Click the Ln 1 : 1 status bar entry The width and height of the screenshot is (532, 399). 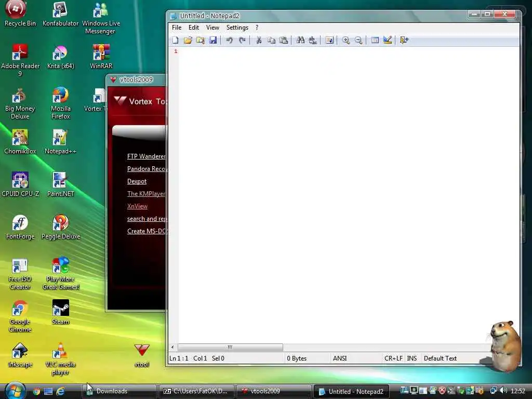pyautogui.click(x=179, y=358)
